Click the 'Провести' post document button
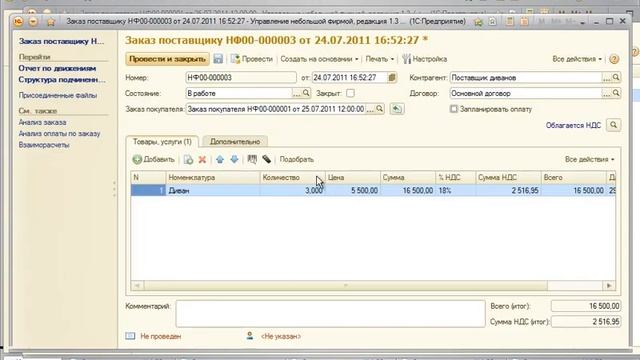Viewport: 640px width, 360px height. [x=251, y=59]
